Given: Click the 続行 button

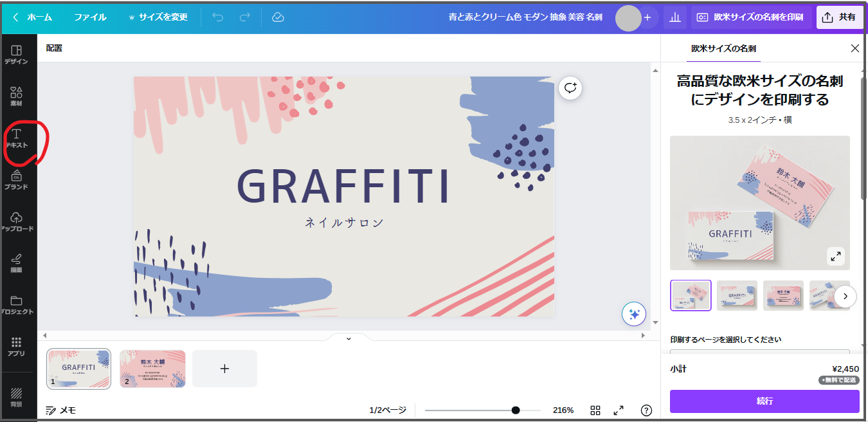Looking at the screenshot, I should click(764, 401).
